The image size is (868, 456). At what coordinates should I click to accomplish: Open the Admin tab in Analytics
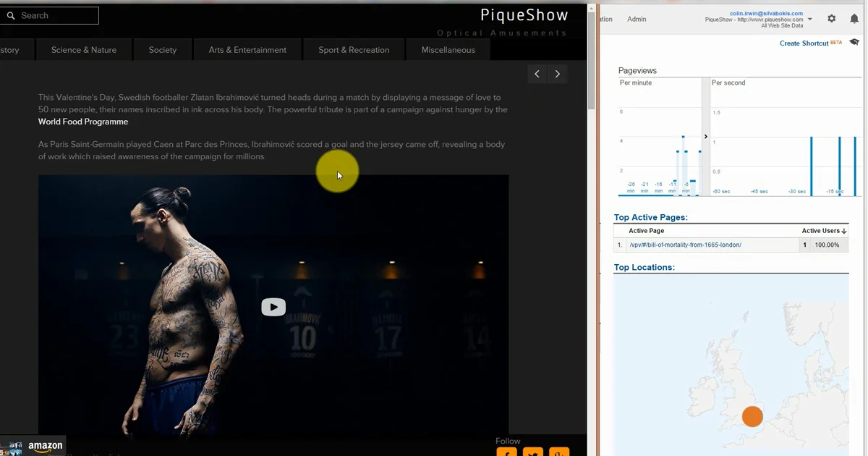point(637,19)
